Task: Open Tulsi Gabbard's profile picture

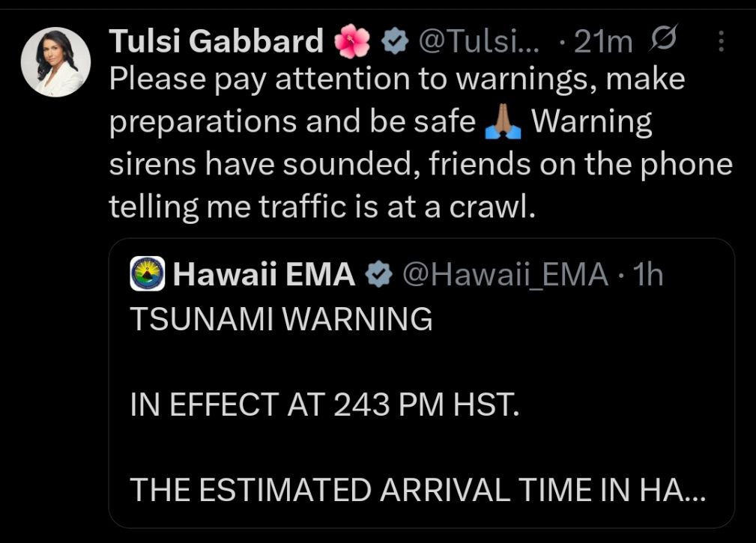Action: [55, 61]
